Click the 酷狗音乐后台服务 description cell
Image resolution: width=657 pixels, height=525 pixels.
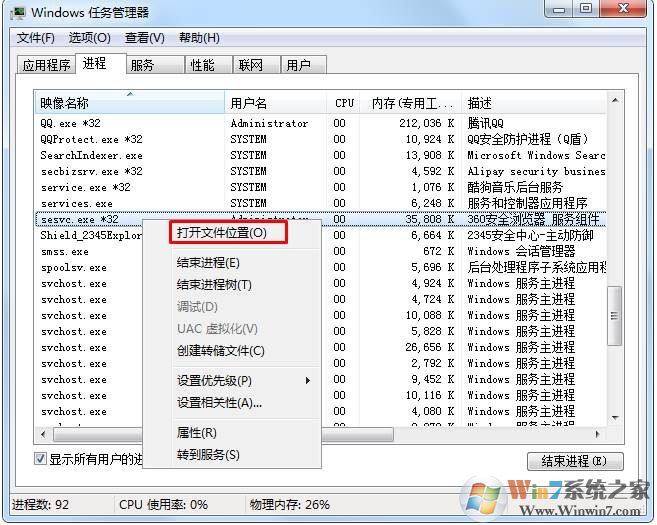(515, 187)
